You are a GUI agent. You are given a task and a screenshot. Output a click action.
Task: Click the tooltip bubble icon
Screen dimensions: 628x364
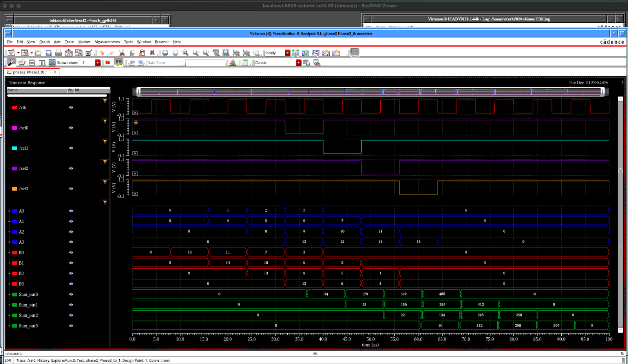click(119, 62)
